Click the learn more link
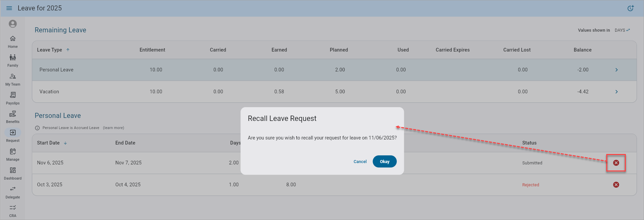The height and width of the screenshot is (220, 644). coord(114,128)
